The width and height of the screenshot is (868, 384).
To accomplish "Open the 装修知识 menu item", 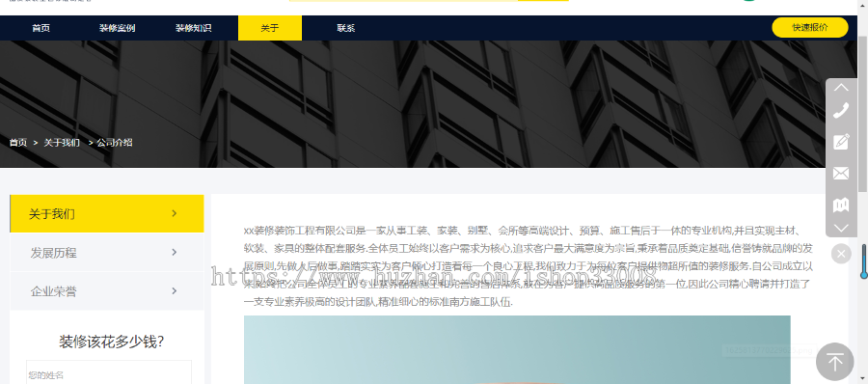I will point(194,28).
